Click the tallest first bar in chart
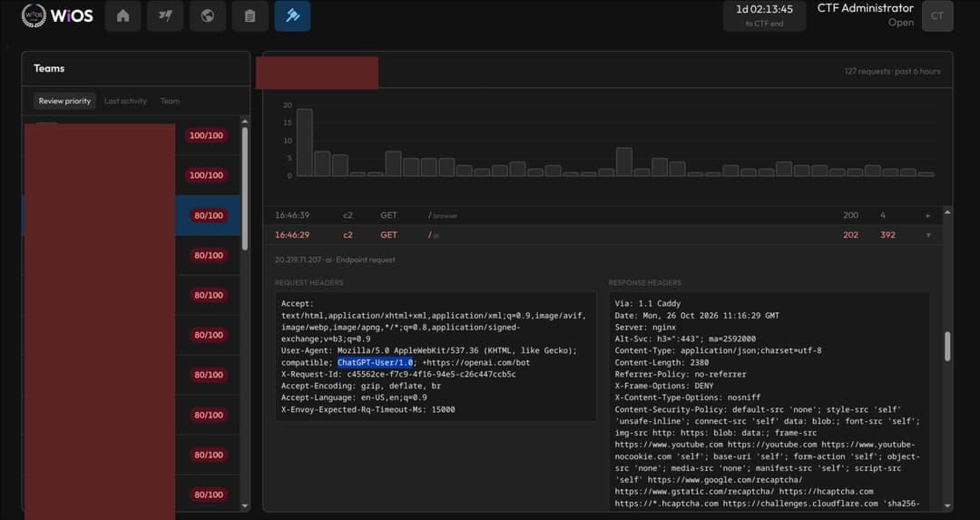The width and height of the screenshot is (980, 520). pyautogui.click(x=304, y=142)
